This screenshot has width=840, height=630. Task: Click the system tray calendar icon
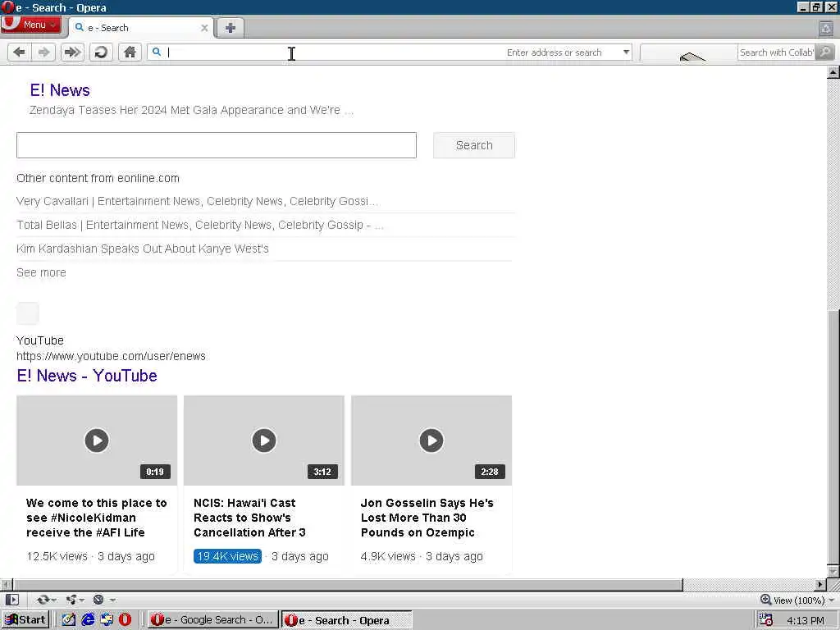click(765, 620)
